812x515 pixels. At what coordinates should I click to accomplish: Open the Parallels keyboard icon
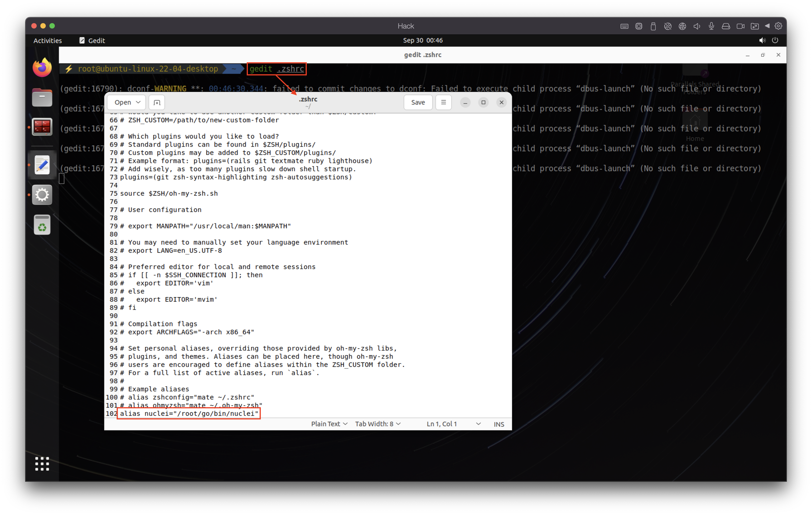coord(624,26)
